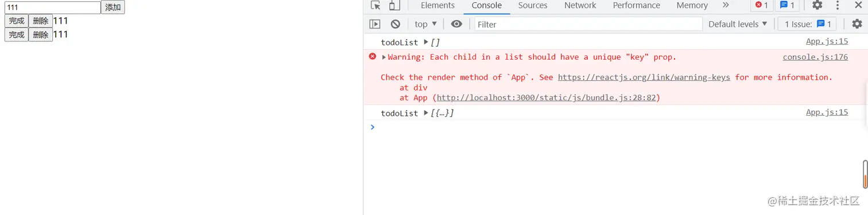Click the 添加 add button
Image resolution: width=868 pixels, height=215 pixels.
(x=113, y=7)
